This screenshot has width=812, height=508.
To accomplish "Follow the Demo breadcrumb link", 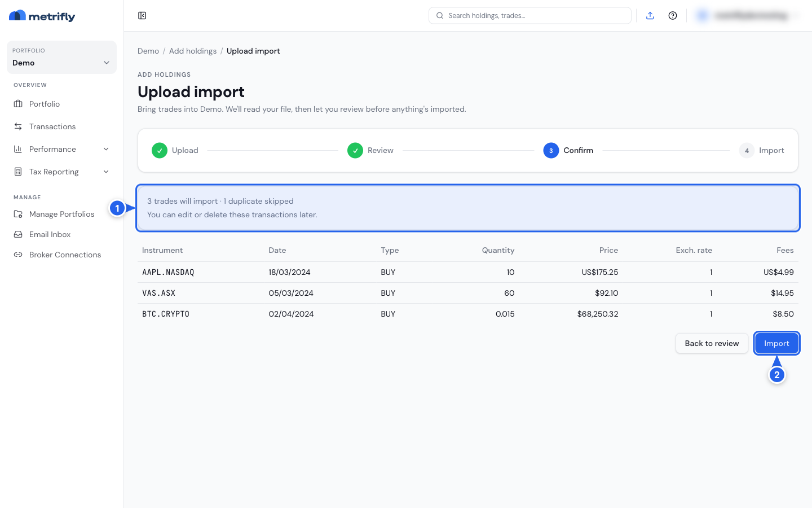I will (x=148, y=51).
